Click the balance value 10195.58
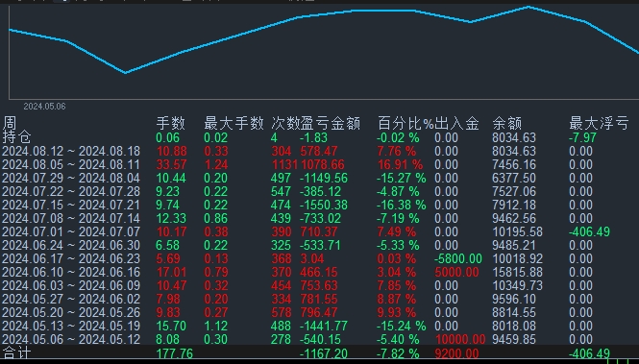 518,232
